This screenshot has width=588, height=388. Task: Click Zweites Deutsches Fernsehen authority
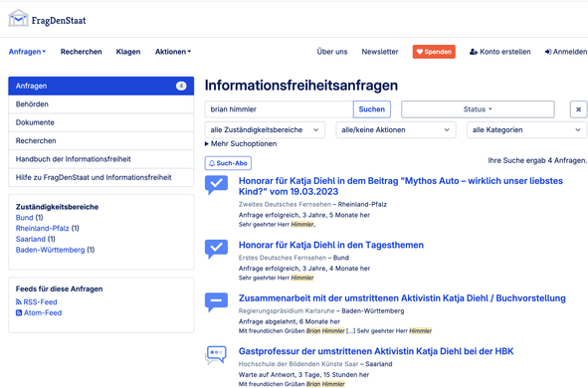click(285, 204)
